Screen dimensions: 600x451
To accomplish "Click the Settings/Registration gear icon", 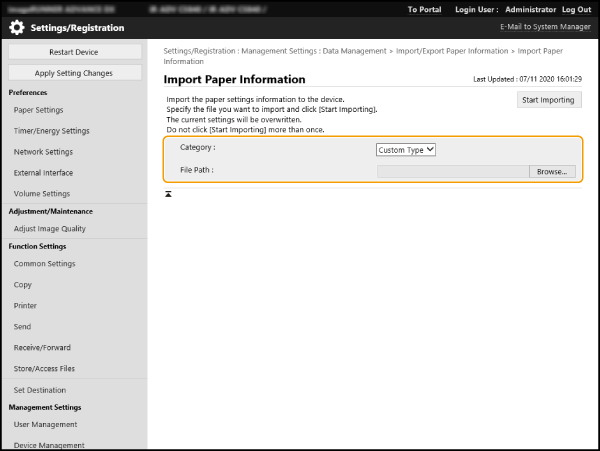I will (17, 28).
